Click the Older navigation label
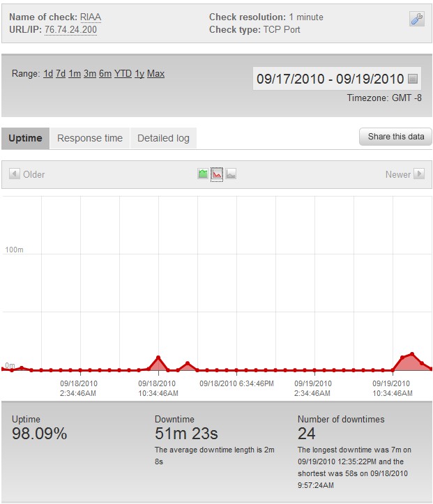 coord(33,174)
